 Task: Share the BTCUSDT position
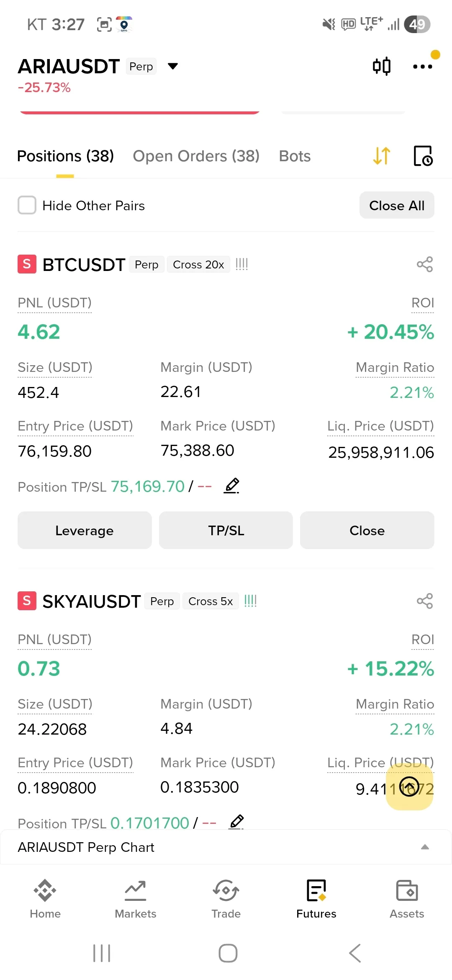425,264
